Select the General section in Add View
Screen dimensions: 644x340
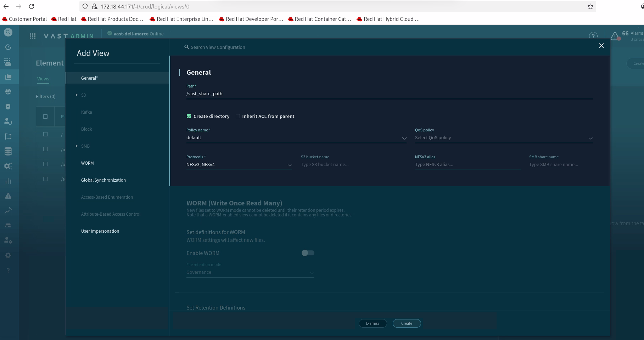[117, 78]
